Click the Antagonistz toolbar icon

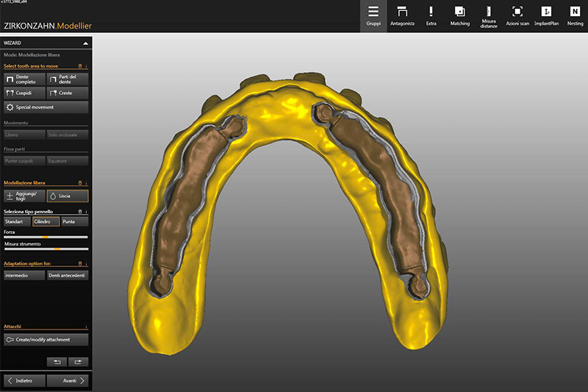(402, 15)
